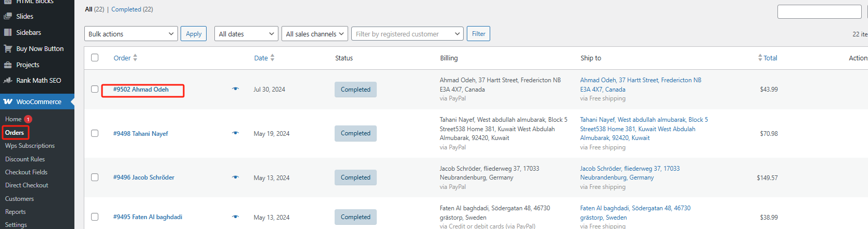Image resolution: width=868 pixels, height=229 pixels.
Task: Click the WooCommerce logo icon
Action: point(8,101)
